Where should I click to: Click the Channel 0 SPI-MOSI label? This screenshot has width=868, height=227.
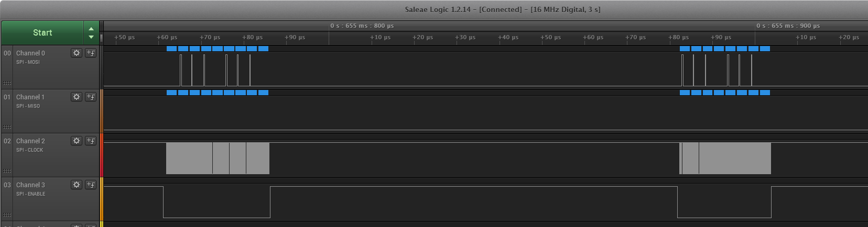[x=28, y=62]
